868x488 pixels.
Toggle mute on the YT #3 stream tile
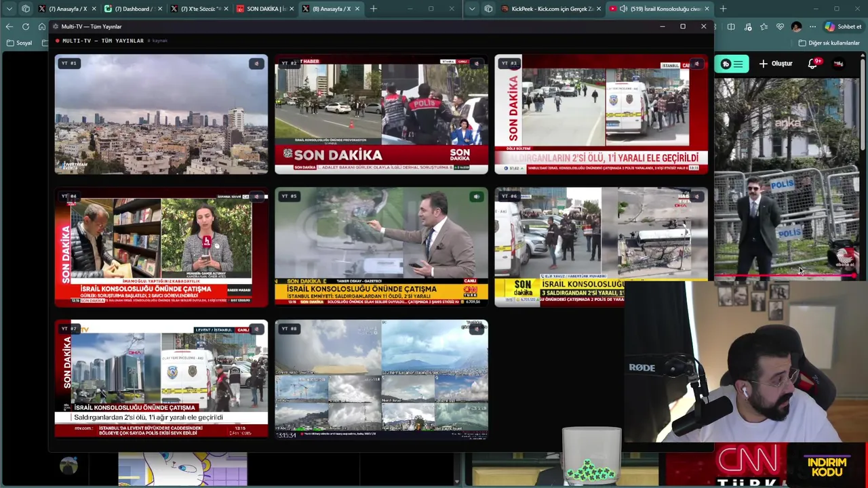[x=696, y=64]
